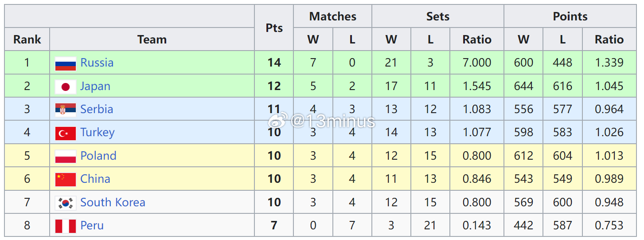Open the Turkey team link
The height and width of the screenshot is (240, 644).
(98, 133)
